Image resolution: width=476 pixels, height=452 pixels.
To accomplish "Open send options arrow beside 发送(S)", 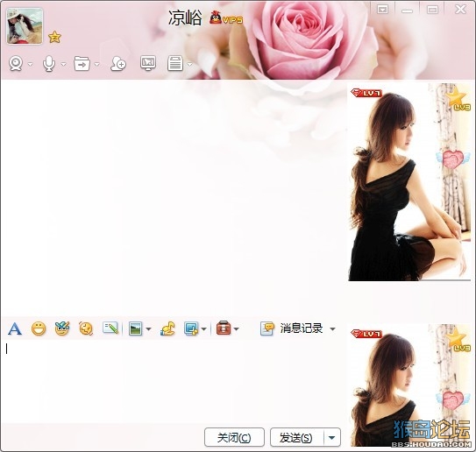I will 332,437.
